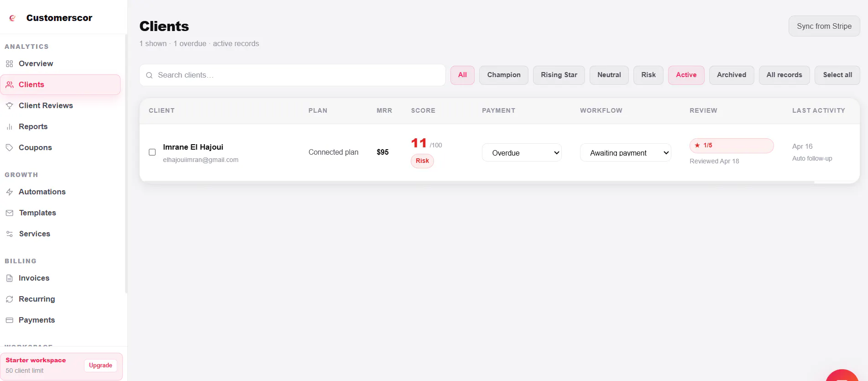This screenshot has height=381, width=868.
Task: Click the SCORE column header
Action: tap(423, 111)
